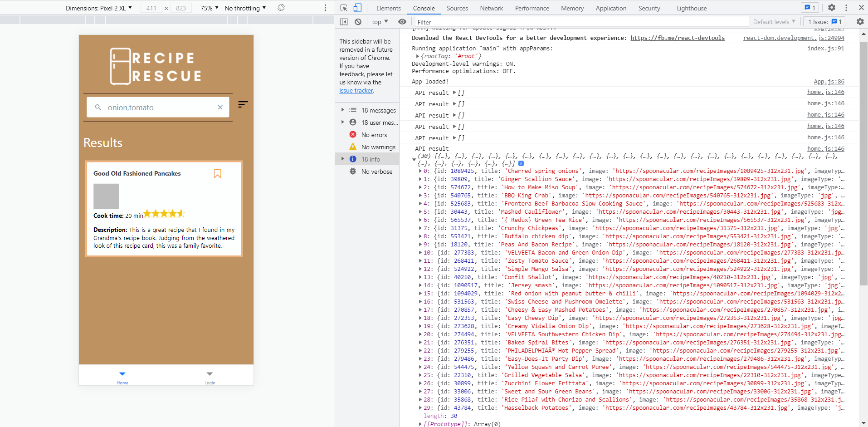Open the Dimensions Pixel 2 XL dropdown

pos(99,8)
